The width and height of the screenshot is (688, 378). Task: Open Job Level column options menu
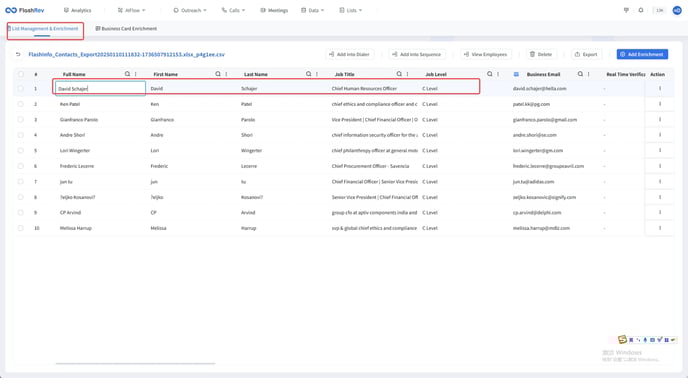(x=498, y=74)
